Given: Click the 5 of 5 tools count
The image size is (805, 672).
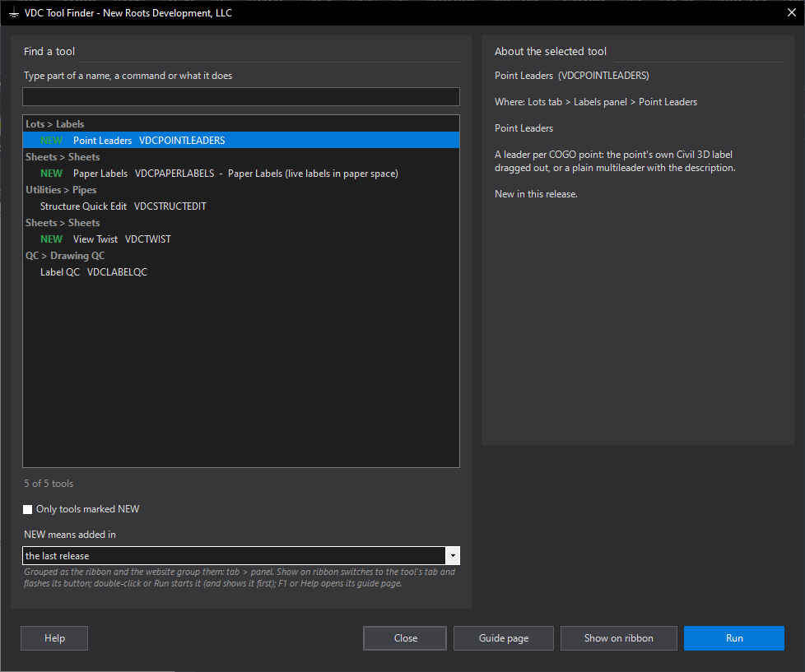Looking at the screenshot, I should click(49, 484).
